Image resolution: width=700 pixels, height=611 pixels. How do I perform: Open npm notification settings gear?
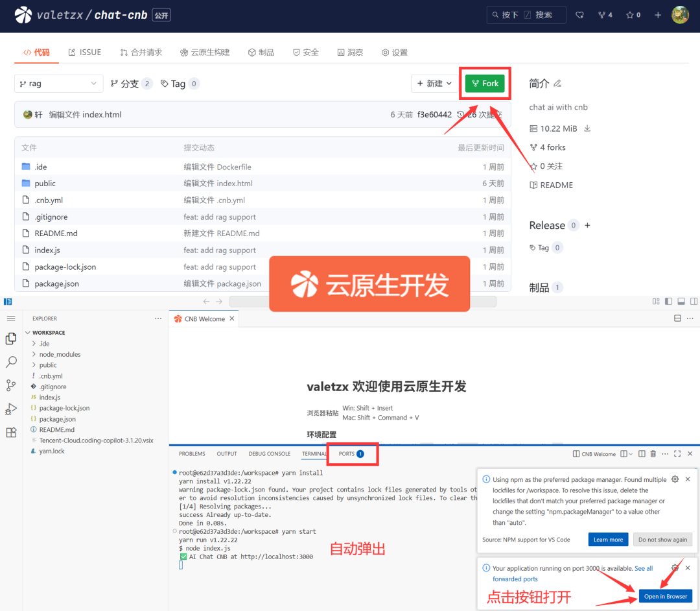(675, 479)
